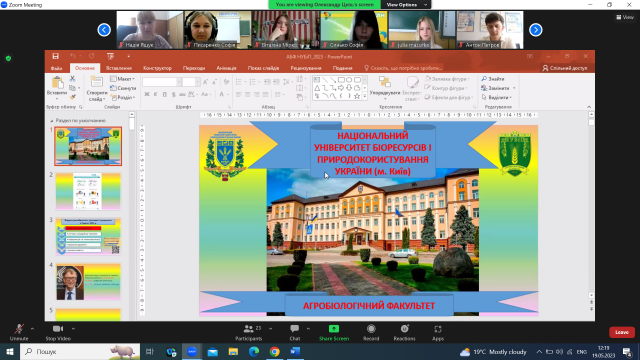The image size is (640, 360).
Task: Select slide 4 thumbnail with Bill Gates
Action: point(88,282)
